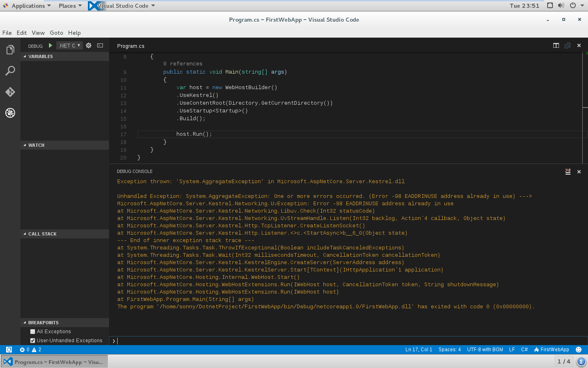Collapse the Call Stack section

[65, 234]
